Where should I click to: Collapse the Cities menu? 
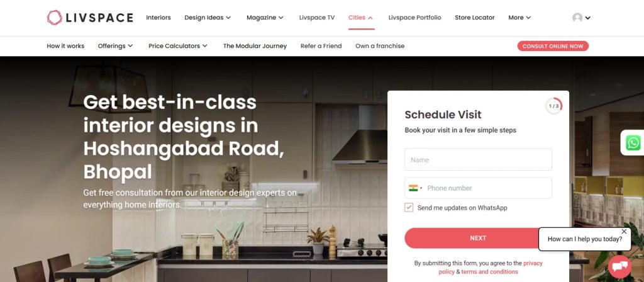point(361,18)
